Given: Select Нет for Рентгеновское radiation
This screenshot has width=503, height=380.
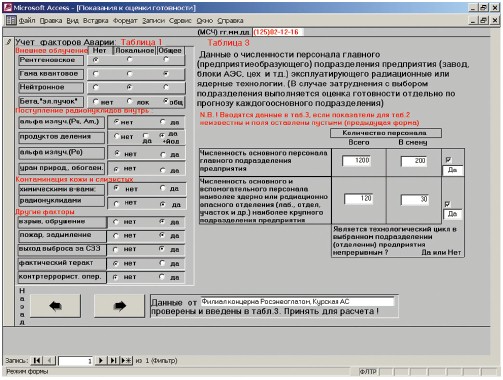Looking at the screenshot, I should (x=96, y=60).
